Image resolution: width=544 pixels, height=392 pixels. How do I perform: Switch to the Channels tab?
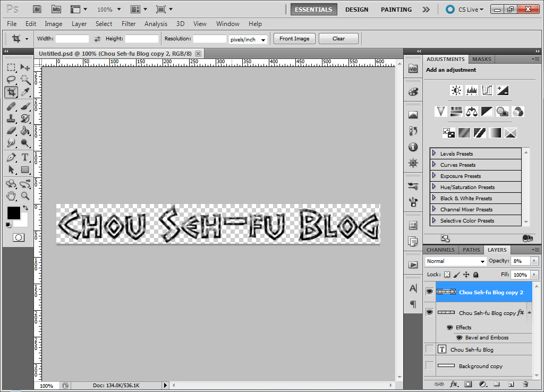[440, 250]
